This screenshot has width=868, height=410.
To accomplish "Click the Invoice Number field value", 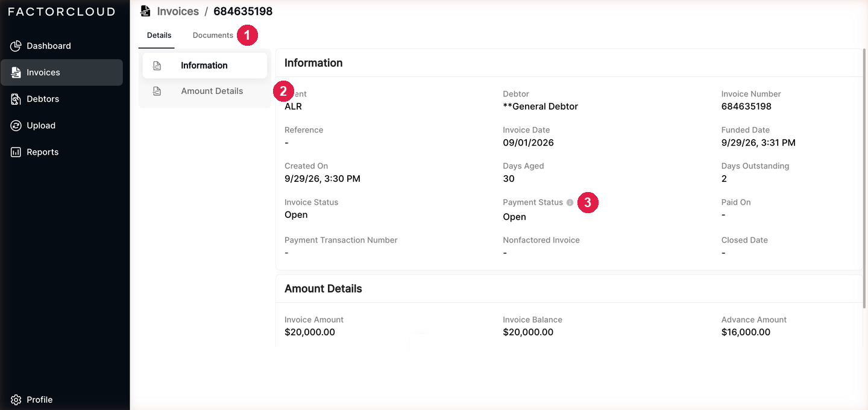I will 746,107.
